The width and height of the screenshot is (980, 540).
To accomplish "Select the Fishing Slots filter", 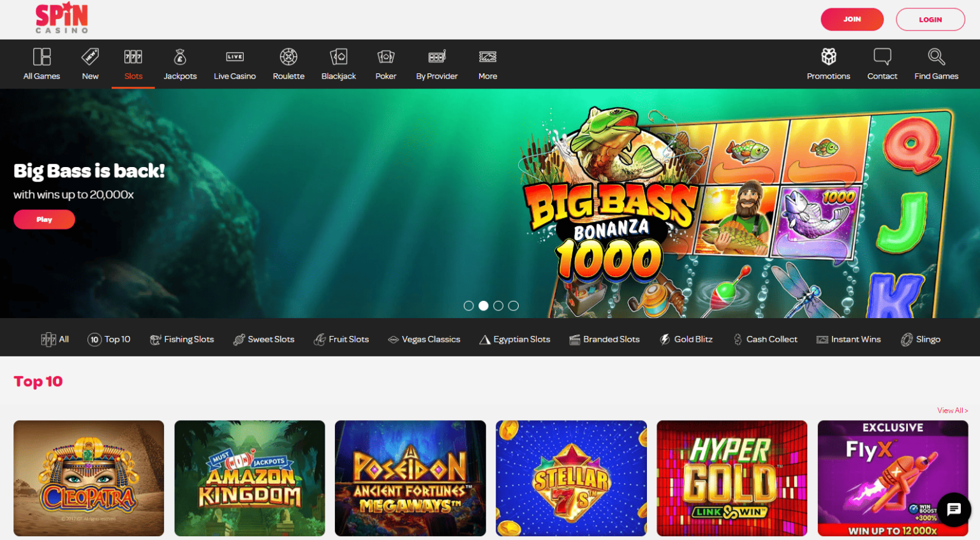I will 182,339.
